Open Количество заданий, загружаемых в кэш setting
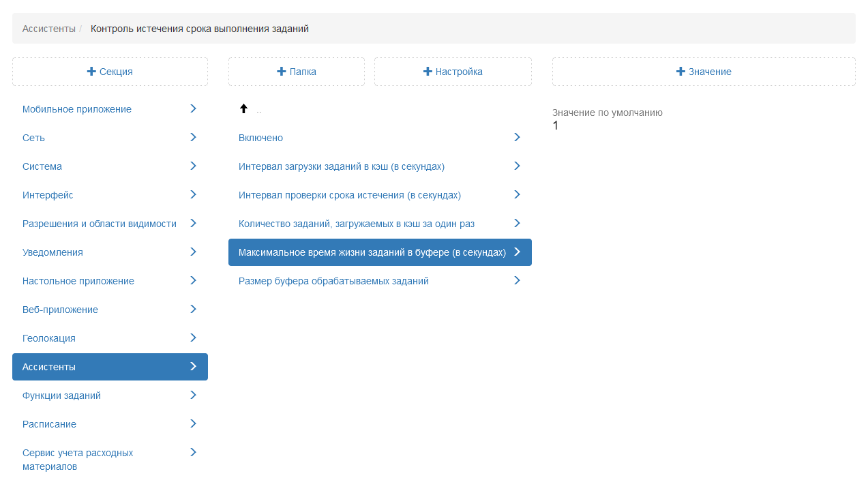This screenshot has width=868, height=493. [x=356, y=224]
